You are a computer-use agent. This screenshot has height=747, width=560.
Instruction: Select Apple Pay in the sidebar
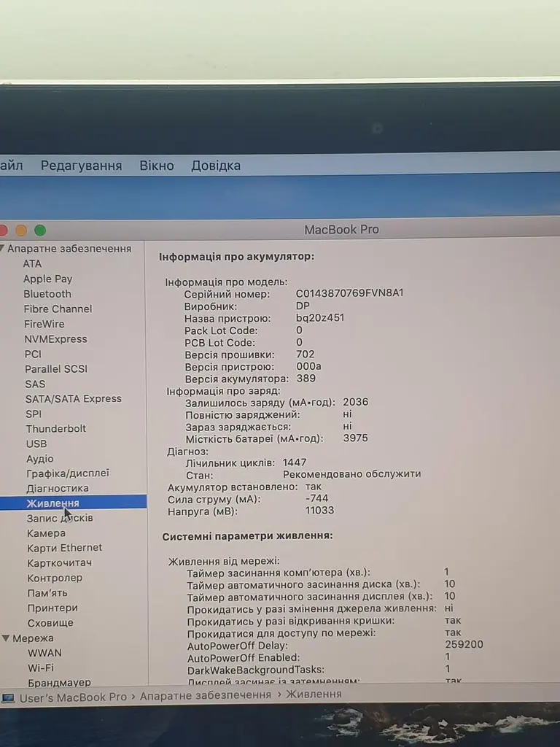pyautogui.click(x=47, y=279)
